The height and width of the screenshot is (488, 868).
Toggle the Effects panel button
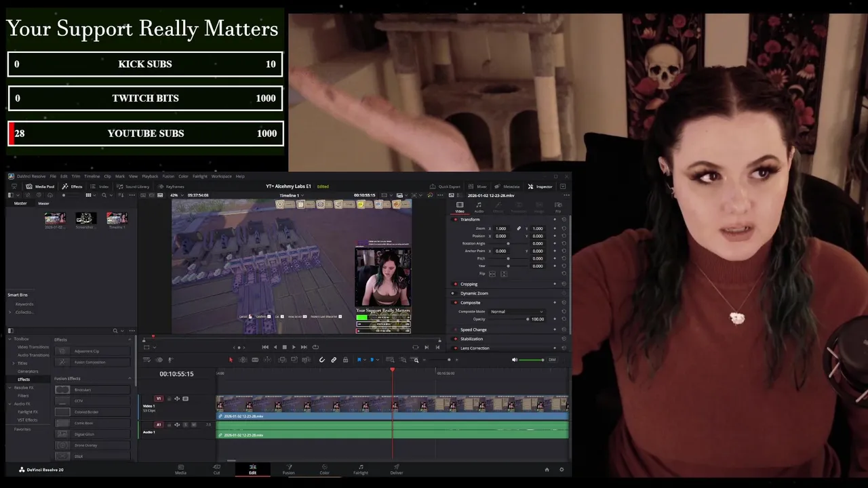pos(73,186)
